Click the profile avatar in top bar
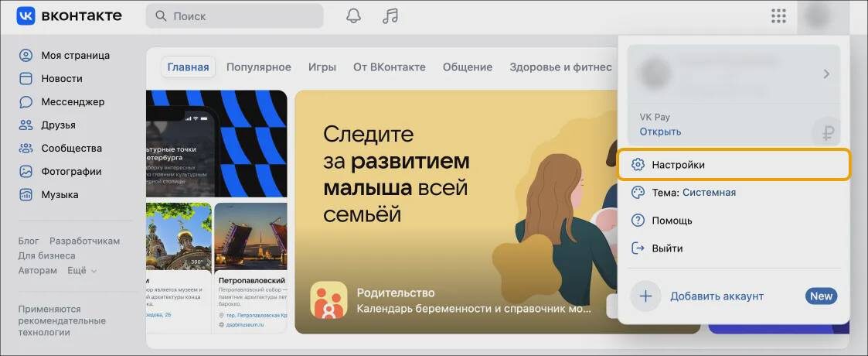The image size is (868, 356). click(x=817, y=16)
